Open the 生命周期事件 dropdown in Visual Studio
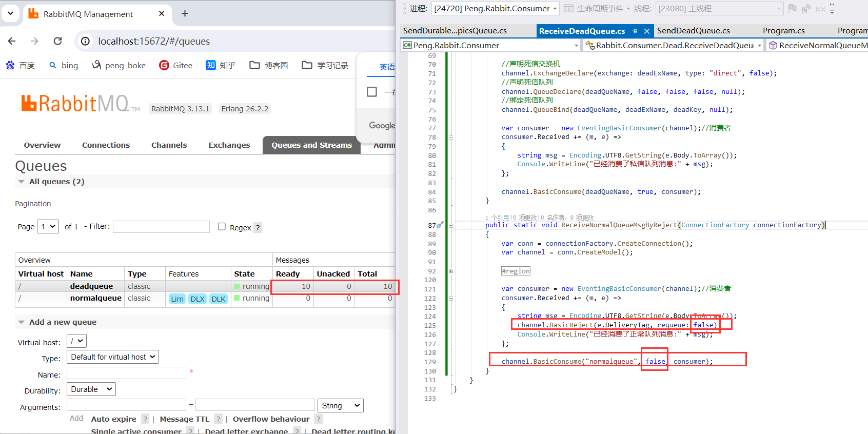 coord(598,8)
